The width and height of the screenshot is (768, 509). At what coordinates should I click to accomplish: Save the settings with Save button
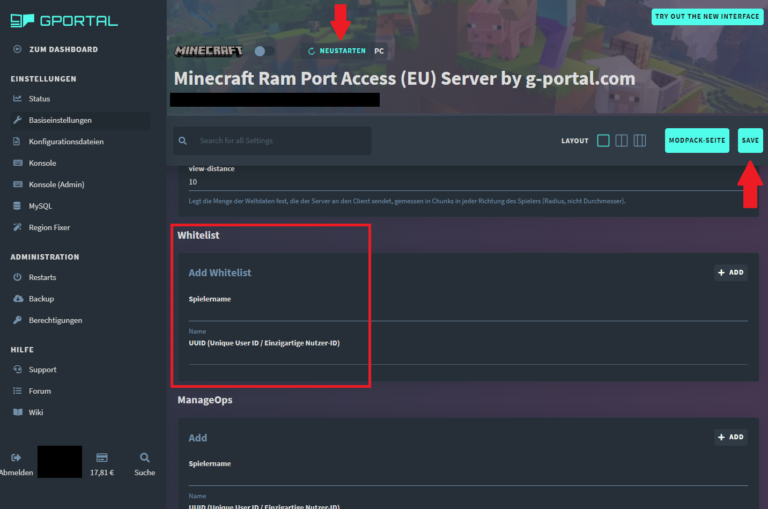[x=750, y=141]
